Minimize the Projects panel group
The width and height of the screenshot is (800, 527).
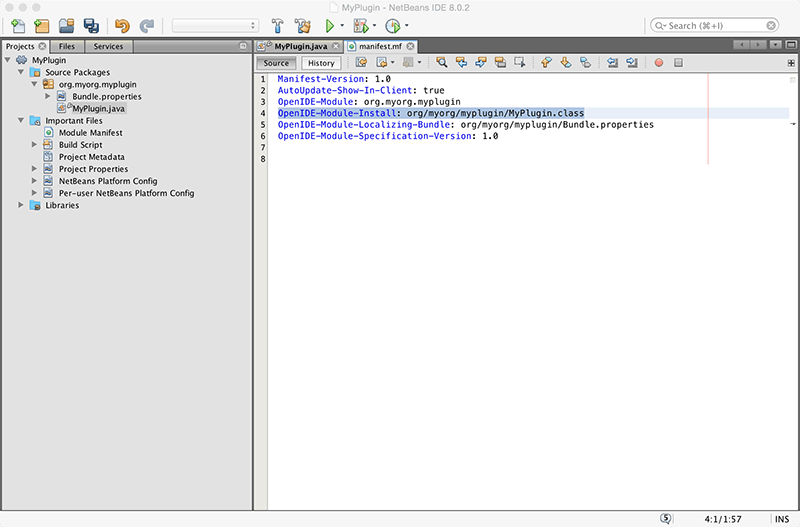click(x=243, y=46)
